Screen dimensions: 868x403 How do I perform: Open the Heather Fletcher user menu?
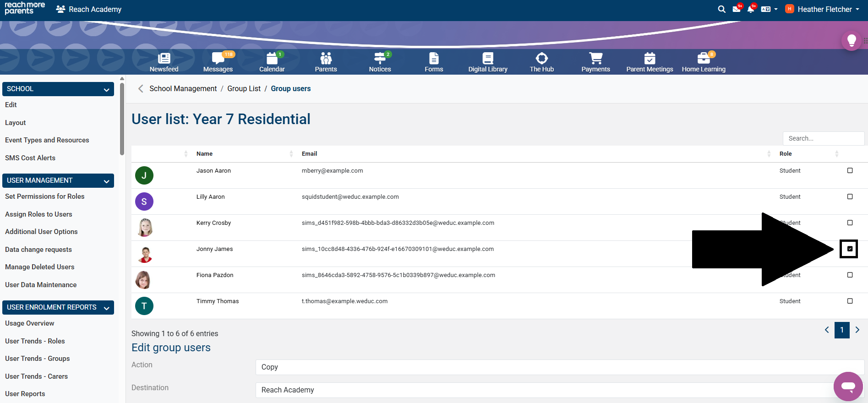point(824,9)
